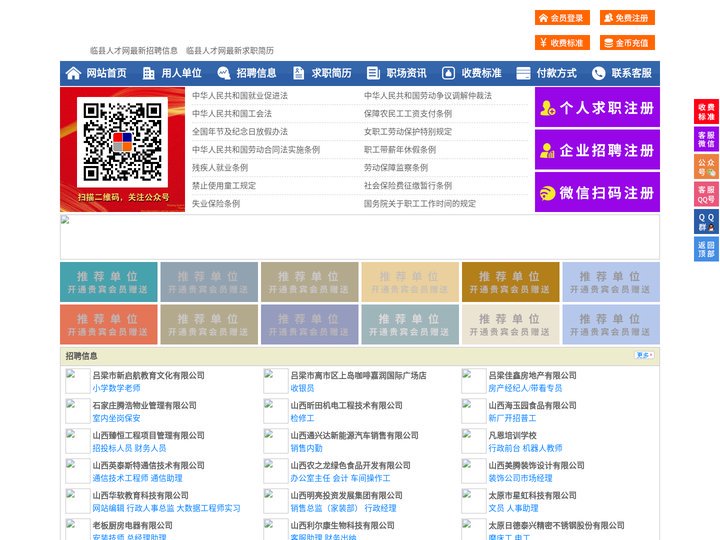Open 劳动保障监察条例 link

pos(396,168)
